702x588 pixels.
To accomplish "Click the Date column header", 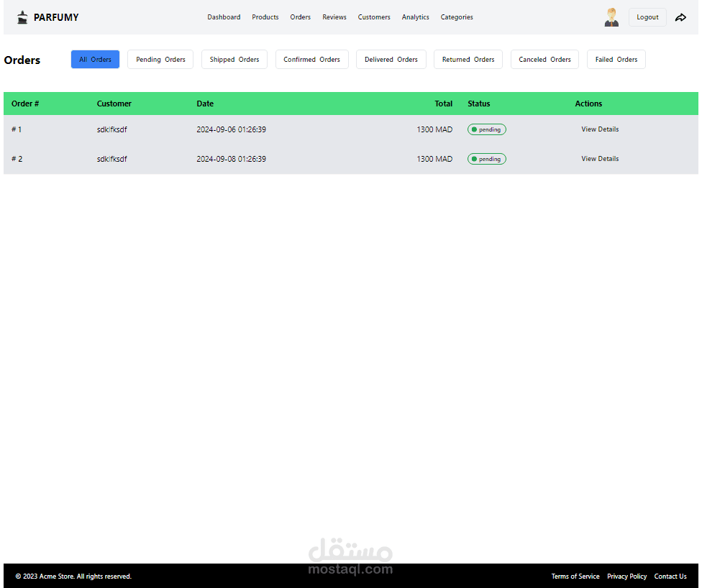I will coord(205,104).
